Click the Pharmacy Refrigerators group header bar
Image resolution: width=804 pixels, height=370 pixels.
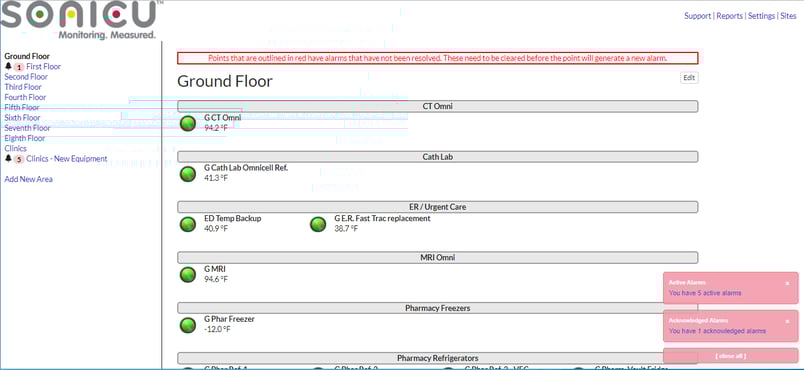tap(437, 358)
